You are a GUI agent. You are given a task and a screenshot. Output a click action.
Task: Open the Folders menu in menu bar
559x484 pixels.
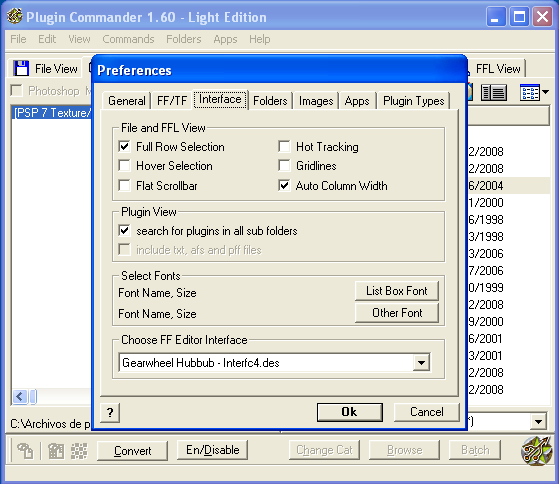pos(184,39)
